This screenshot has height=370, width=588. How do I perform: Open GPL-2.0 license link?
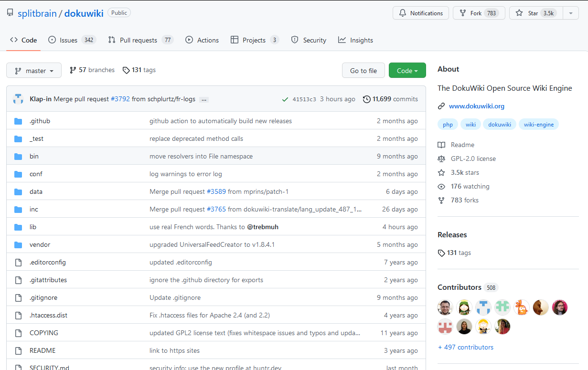tap(467, 159)
